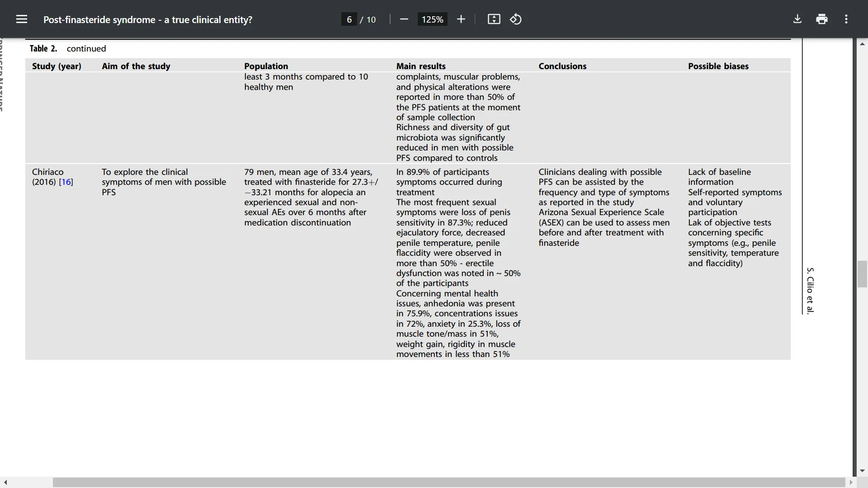Zoom out with the minus button
868x488 pixels.
coord(404,19)
